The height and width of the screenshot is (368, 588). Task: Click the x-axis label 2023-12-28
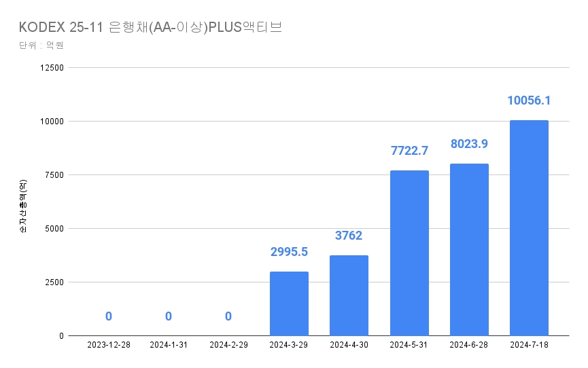pos(109,345)
